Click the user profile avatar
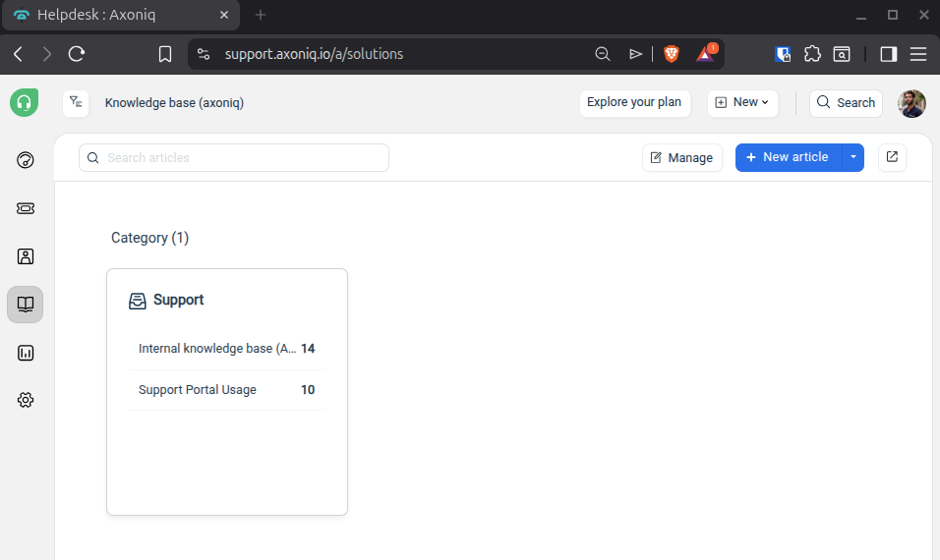The width and height of the screenshot is (940, 560). click(911, 103)
